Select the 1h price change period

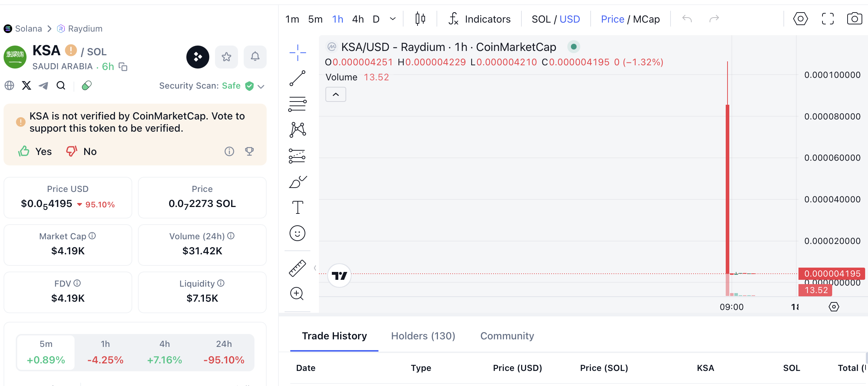[105, 352]
